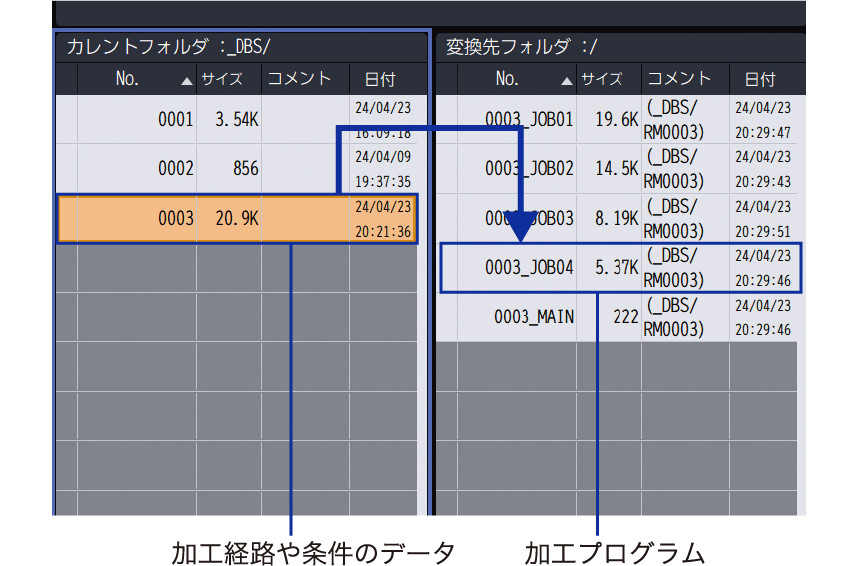This screenshot has width=858, height=566.
Task: Click date 20:29:46 of 0003_MAIN
Action: (x=763, y=330)
